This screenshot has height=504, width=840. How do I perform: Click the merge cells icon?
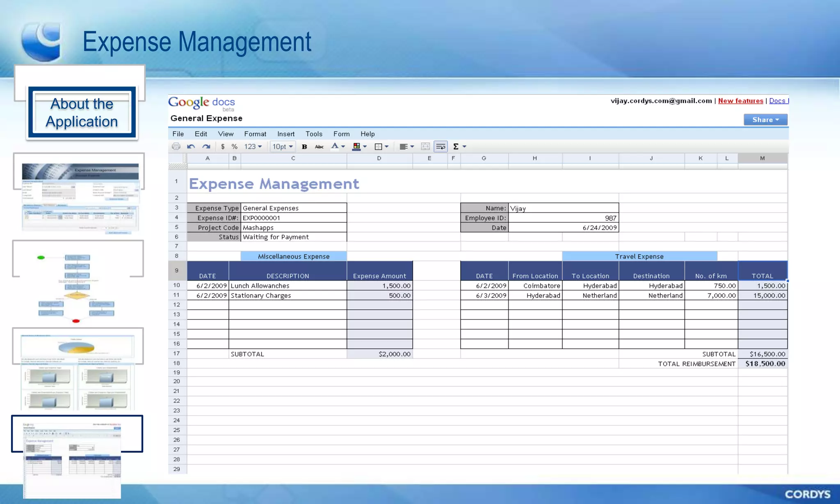425,146
